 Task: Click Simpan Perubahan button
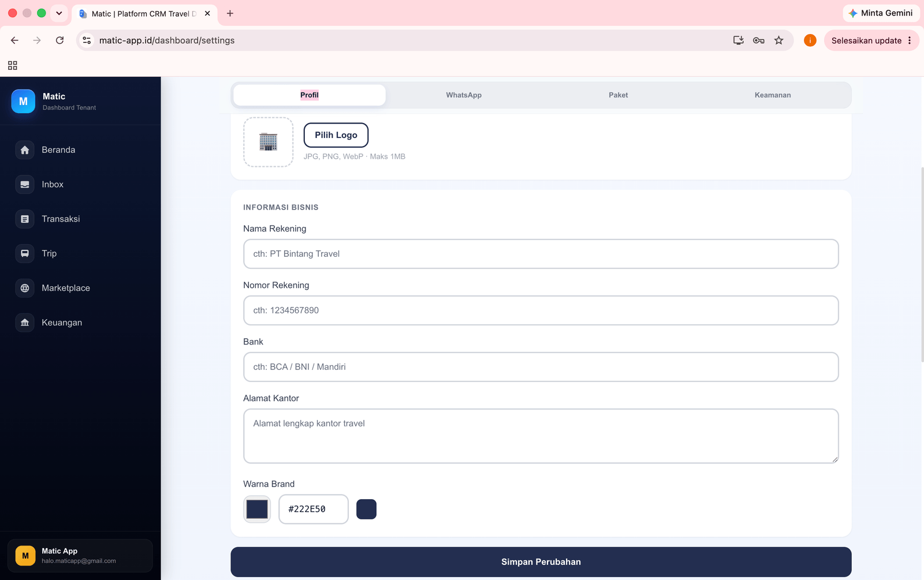(x=541, y=562)
